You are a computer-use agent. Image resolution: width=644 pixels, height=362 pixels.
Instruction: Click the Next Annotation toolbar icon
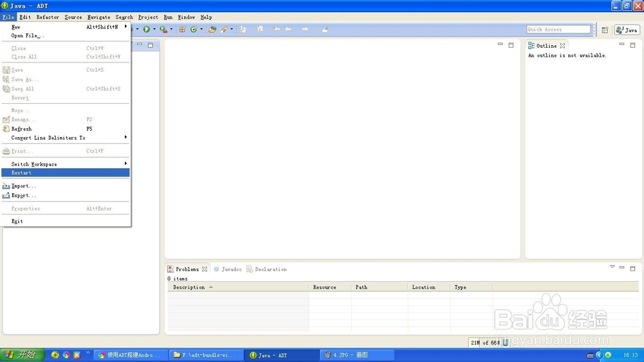(x=243, y=29)
